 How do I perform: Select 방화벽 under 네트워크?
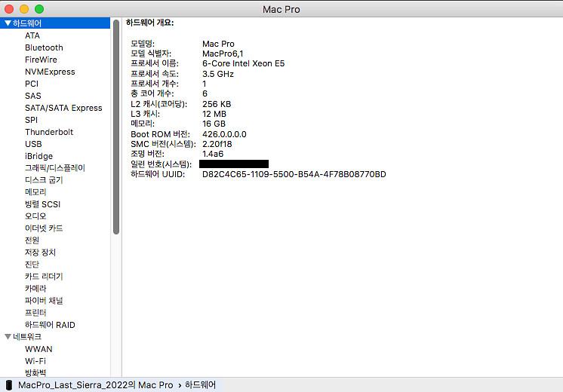(x=35, y=373)
